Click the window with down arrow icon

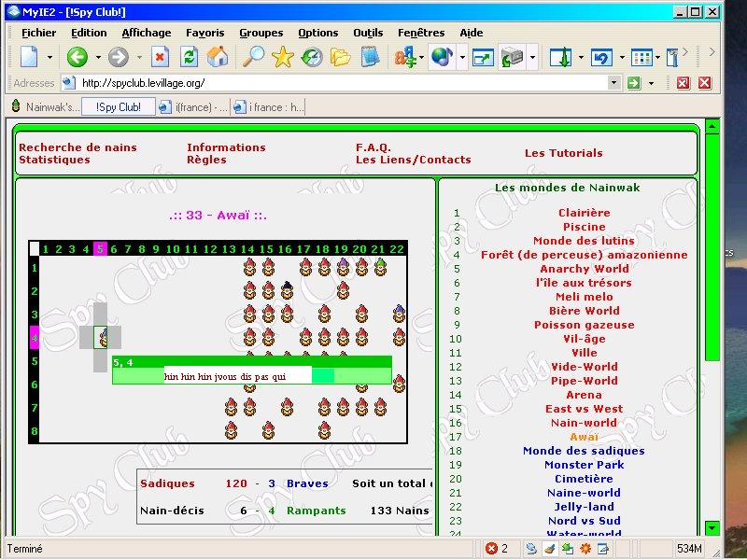(561, 57)
